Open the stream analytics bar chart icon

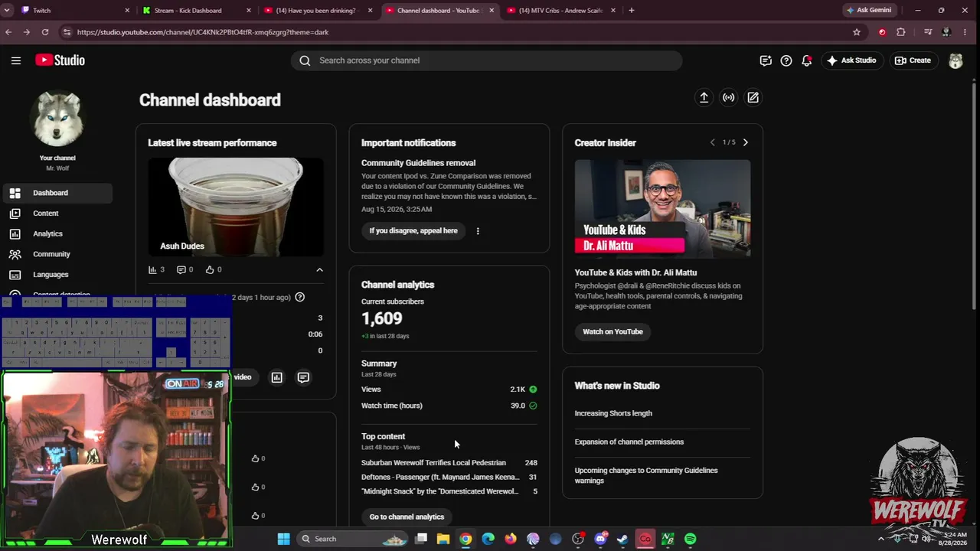(277, 377)
